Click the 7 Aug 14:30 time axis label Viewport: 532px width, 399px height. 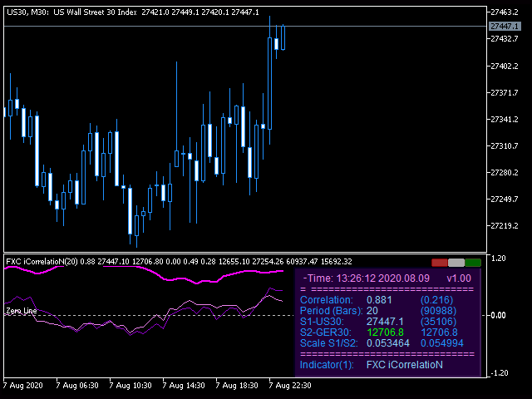pos(185,386)
